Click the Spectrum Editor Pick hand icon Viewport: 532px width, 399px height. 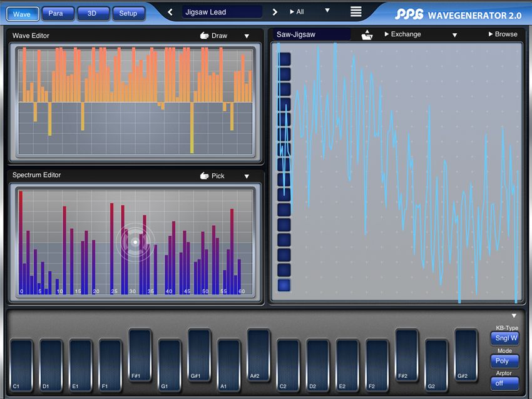coord(204,176)
